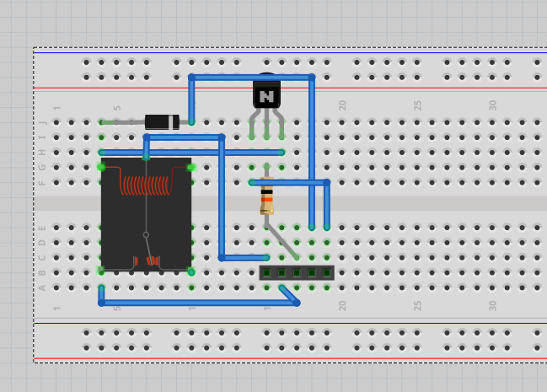The height and width of the screenshot is (392, 547).
Task: Click the transistor's middle leg
Action: 266,125
